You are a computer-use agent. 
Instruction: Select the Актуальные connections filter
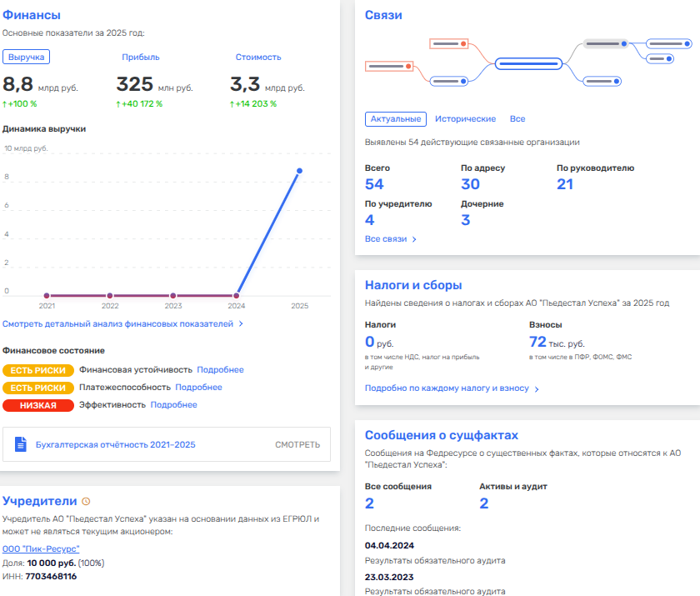(396, 118)
